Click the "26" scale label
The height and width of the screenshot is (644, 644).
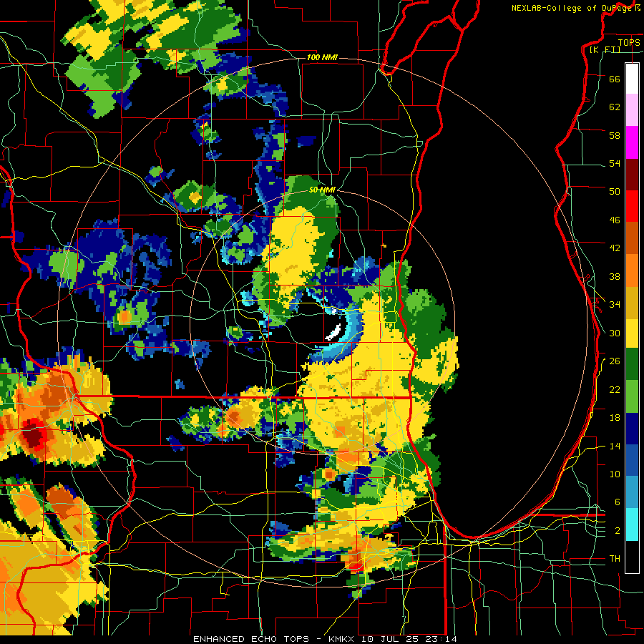[615, 361]
